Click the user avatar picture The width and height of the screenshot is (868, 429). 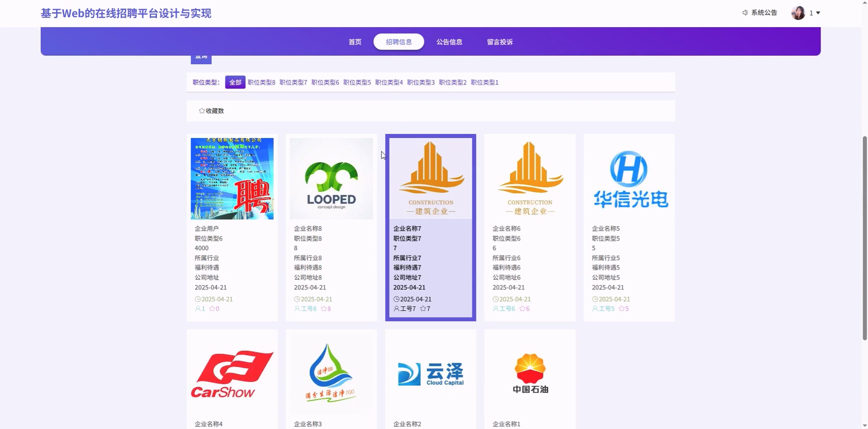798,13
